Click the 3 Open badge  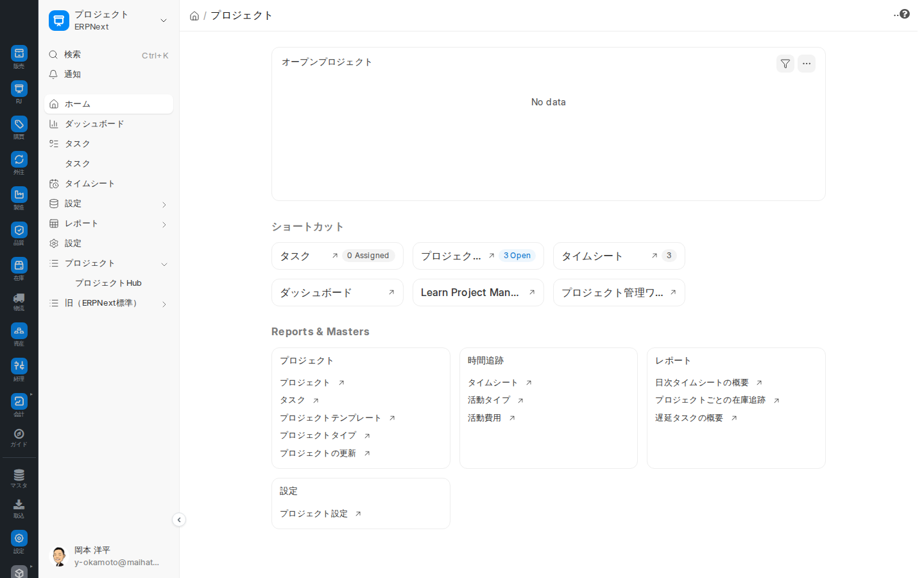[517, 256]
